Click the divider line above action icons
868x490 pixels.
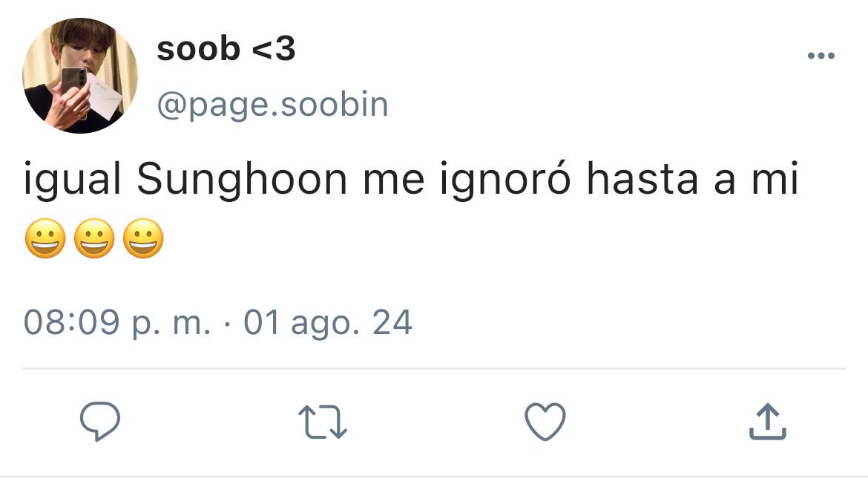point(434,368)
